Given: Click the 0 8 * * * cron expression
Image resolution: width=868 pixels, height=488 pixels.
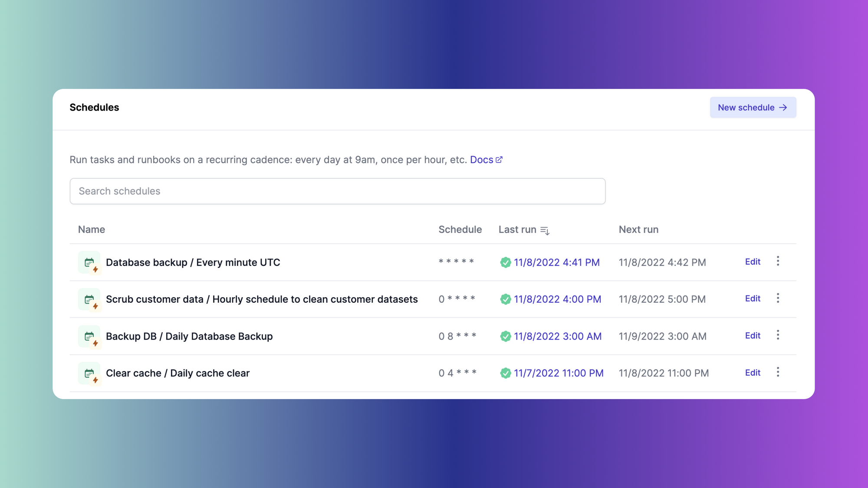Looking at the screenshot, I should pos(457,336).
